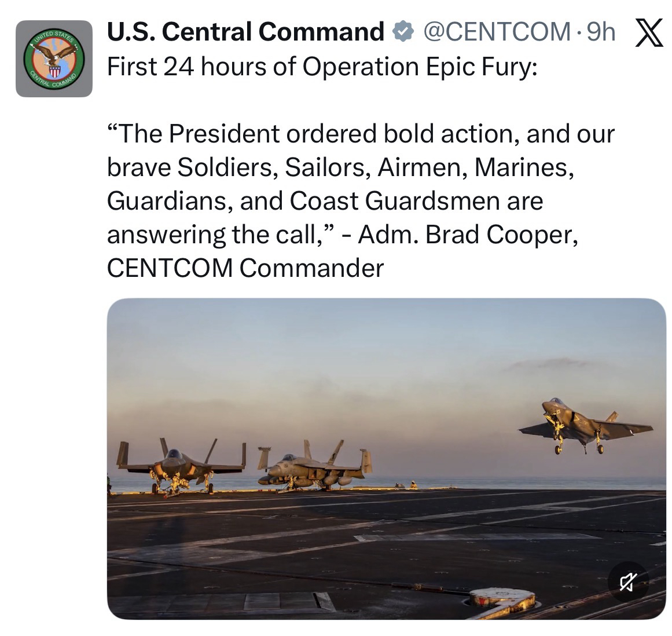Click the 'brave Soldiers, Sailors, Airmen' line
Screen dimensions: 672x636
[341, 167]
